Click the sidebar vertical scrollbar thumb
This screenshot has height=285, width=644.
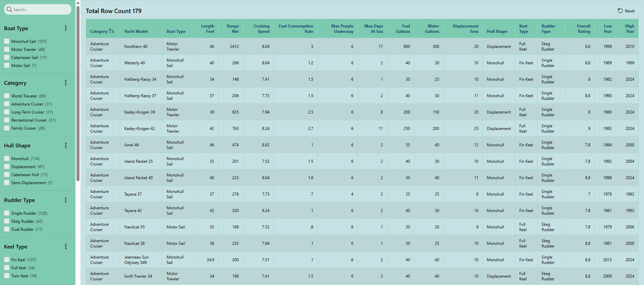(x=78, y=94)
